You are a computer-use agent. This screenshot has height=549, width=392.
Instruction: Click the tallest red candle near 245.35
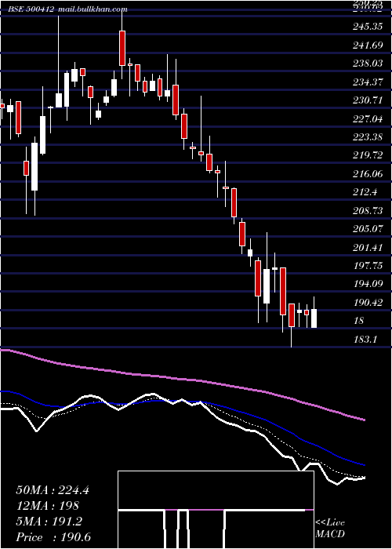[122, 48]
